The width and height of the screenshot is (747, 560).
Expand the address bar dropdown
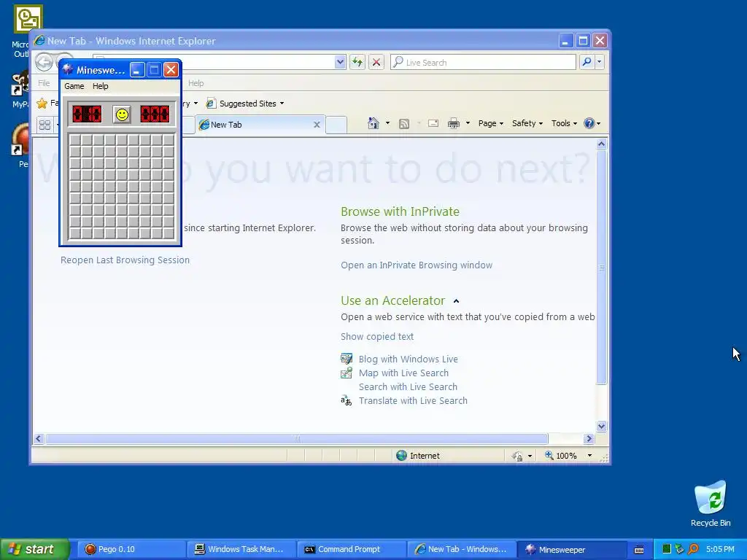[x=340, y=62]
